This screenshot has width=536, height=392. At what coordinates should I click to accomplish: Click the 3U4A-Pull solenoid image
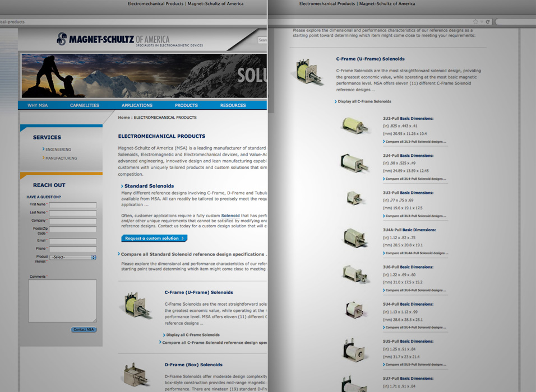tap(355, 237)
